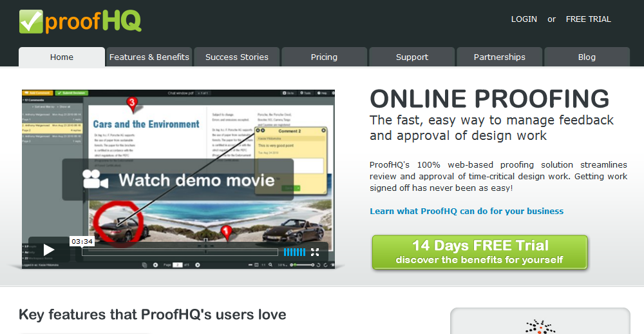Click the Tools button in demo toolbar
The height and width of the screenshot is (334, 644).
point(305,93)
